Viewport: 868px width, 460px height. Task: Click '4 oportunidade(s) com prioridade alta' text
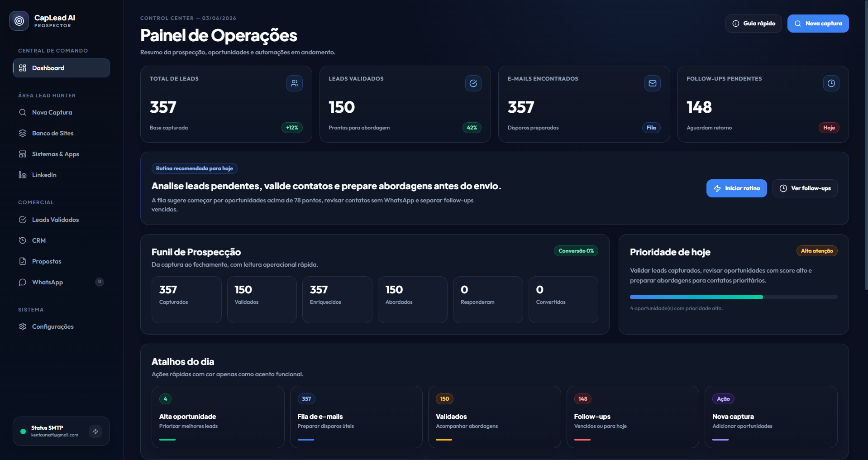click(676, 308)
